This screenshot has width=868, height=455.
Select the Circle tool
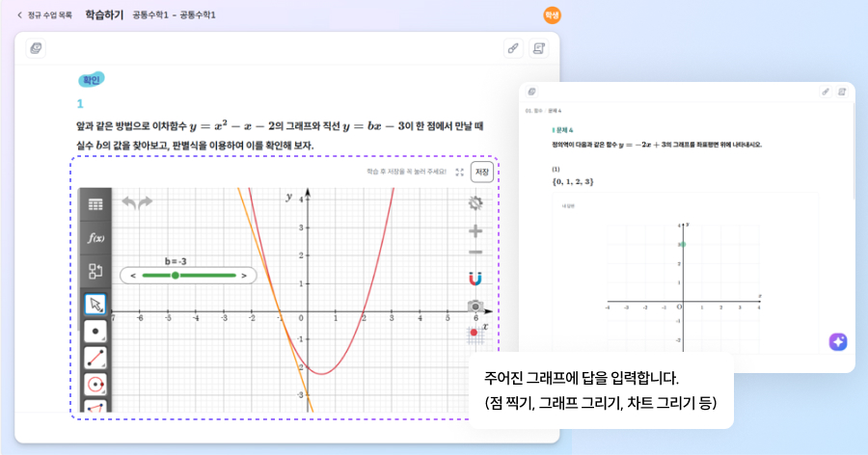(x=95, y=385)
